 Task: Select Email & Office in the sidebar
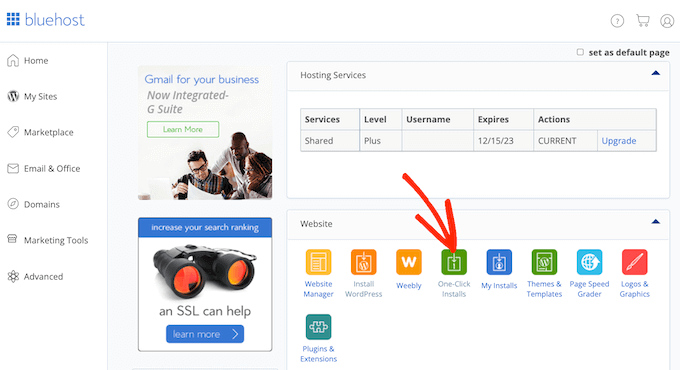coord(52,168)
